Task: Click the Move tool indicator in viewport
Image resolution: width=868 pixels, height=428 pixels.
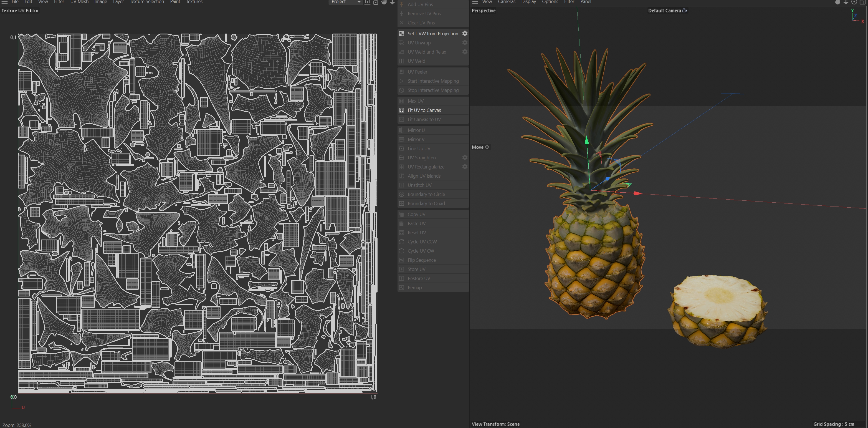Action: tap(480, 147)
